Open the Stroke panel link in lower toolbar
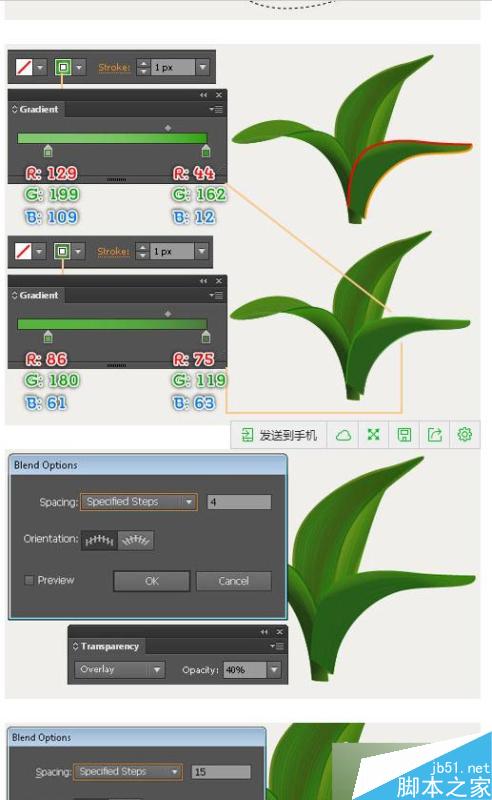 click(x=113, y=252)
